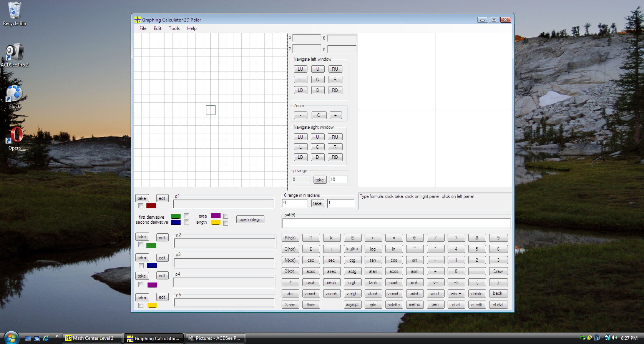Click the palette button

point(393,305)
